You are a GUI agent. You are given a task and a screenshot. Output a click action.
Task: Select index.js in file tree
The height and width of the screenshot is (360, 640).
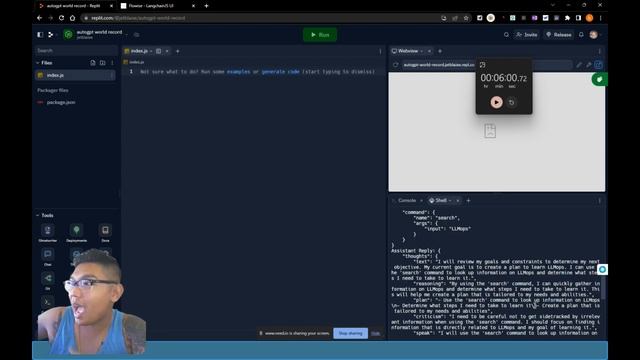point(76,75)
